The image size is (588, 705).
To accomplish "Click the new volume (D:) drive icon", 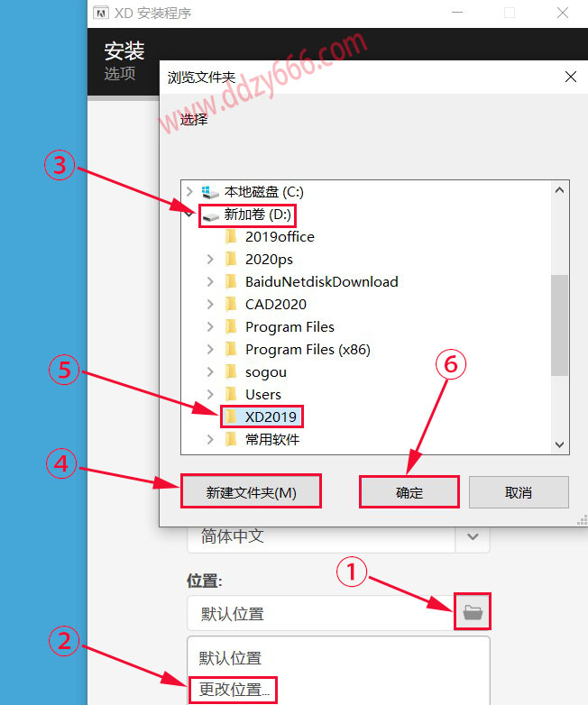I will pos(210,215).
